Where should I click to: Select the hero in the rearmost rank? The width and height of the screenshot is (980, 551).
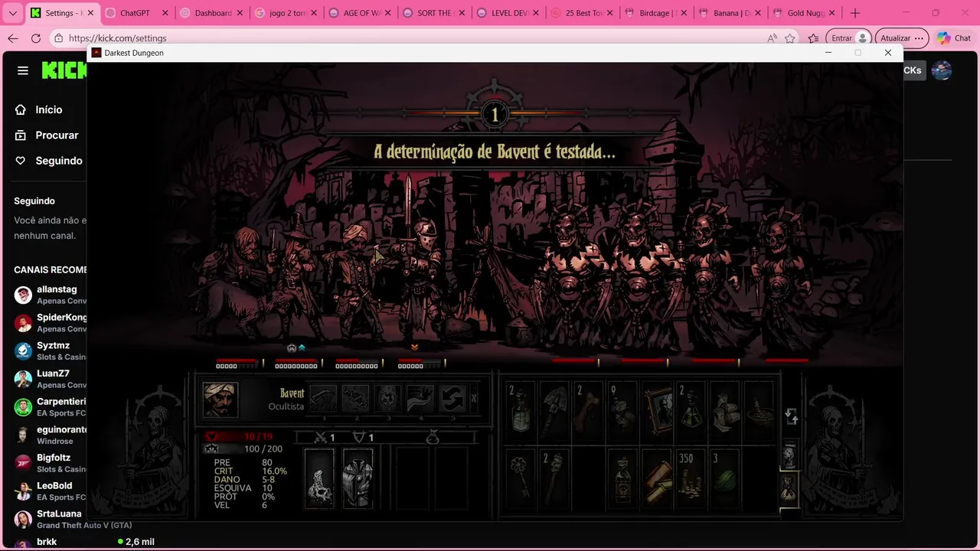(237, 283)
